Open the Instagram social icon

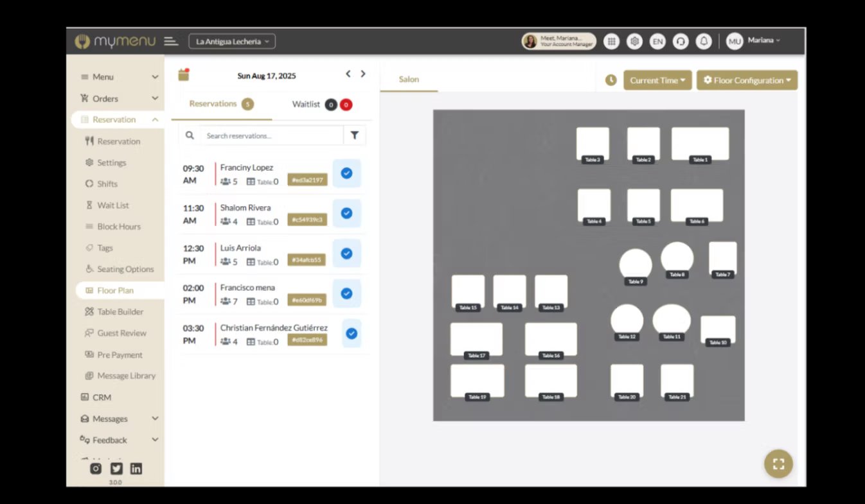click(x=96, y=469)
